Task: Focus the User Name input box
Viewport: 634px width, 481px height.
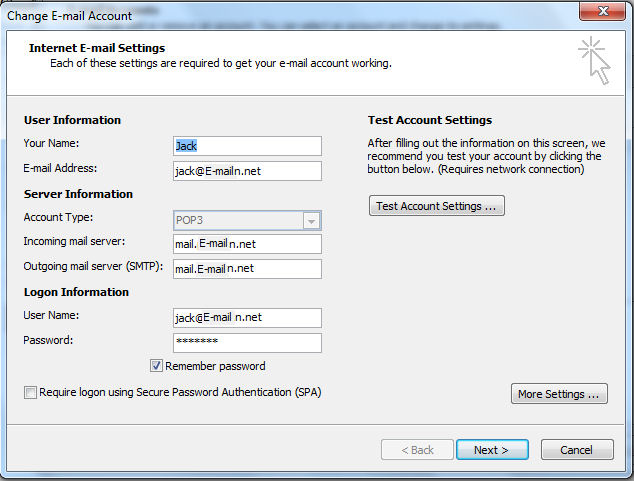Action: click(x=247, y=318)
